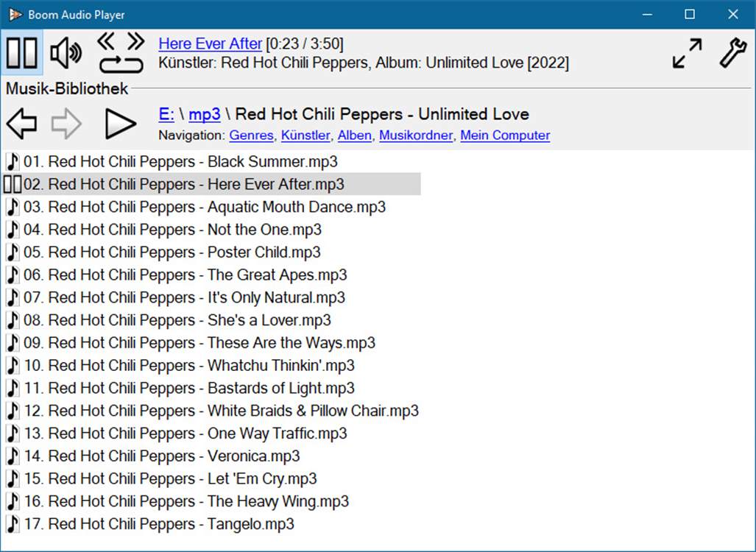
Task: Switch to compact view via the diagonal arrows icon
Action: (x=687, y=53)
